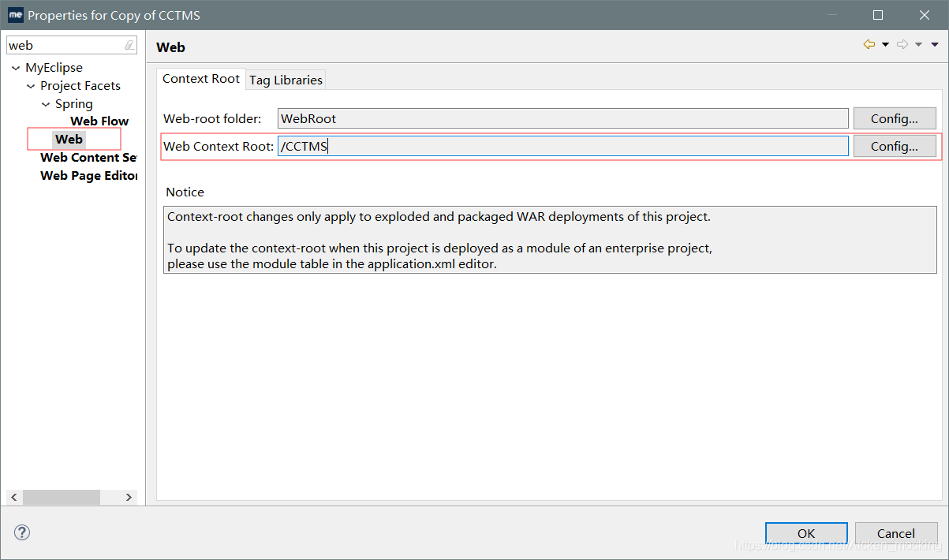Select the Web tree item
Screen dimensions: 949x560
[69, 139]
